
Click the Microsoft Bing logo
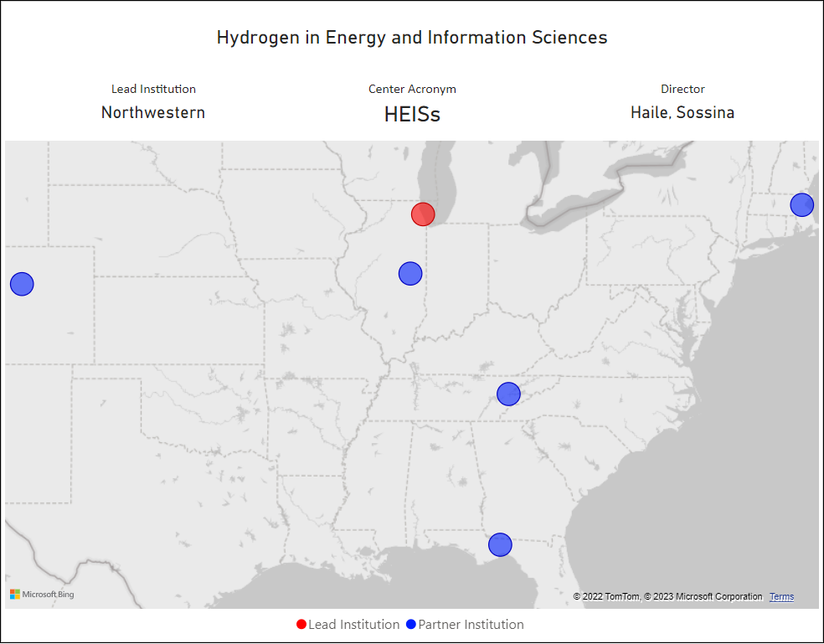tap(42, 594)
